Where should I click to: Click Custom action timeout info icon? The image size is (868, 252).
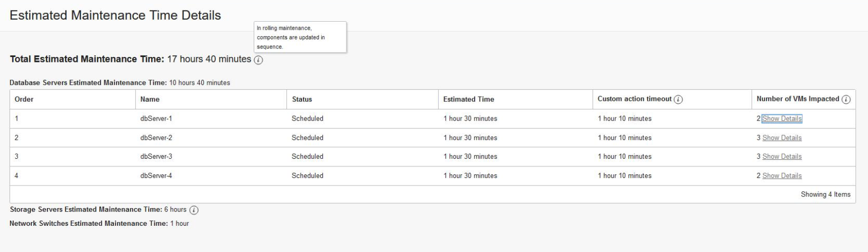pyautogui.click(x=678, y=99)
